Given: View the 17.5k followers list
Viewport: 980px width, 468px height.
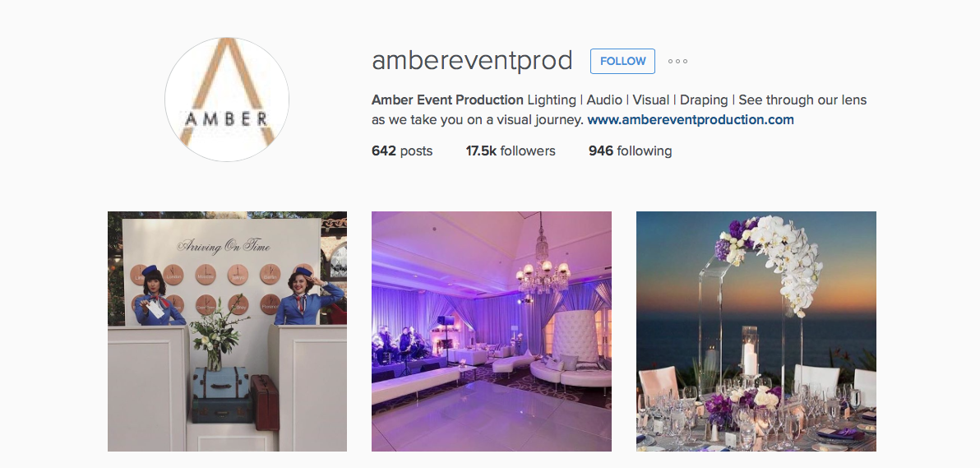Looking at the screenshot, I should coord(511,151).
